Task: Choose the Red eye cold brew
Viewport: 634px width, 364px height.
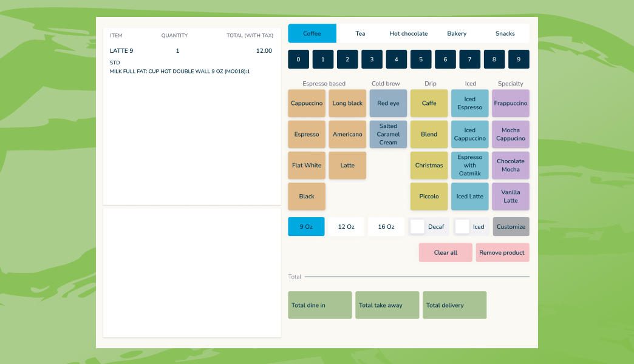Action: coord(388,103)
